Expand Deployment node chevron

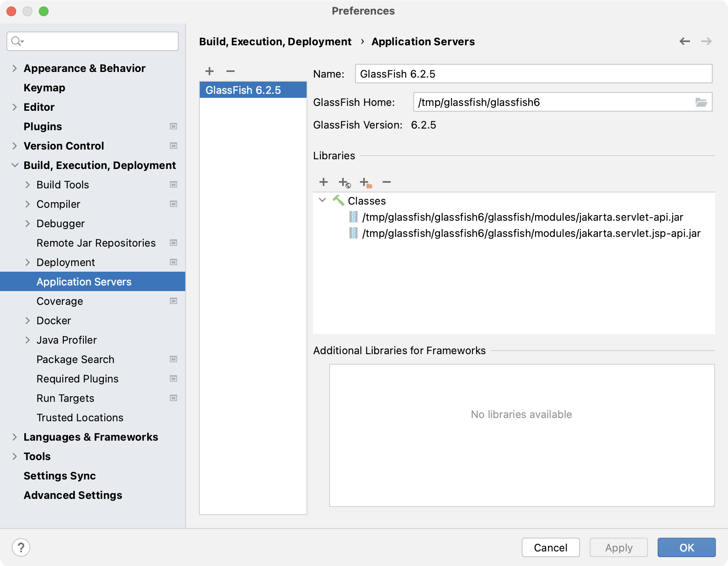(28, 262)
